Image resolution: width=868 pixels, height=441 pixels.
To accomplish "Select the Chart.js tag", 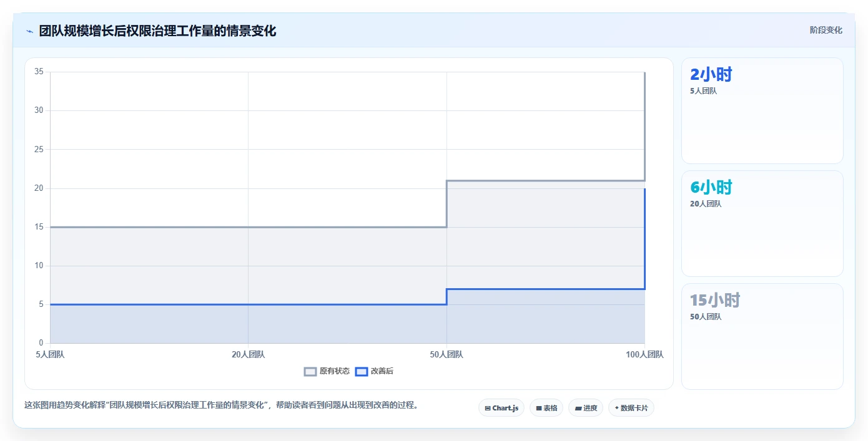I will coord(501,408).
